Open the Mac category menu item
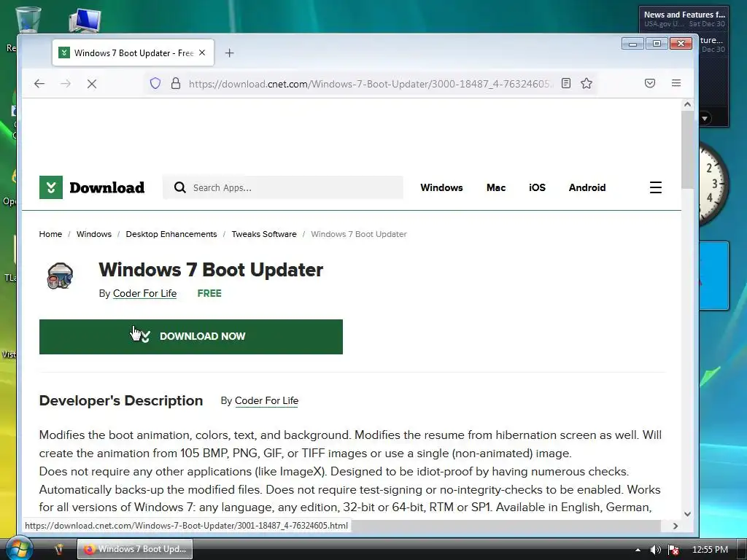The height and width of the screenshot is (560, 747). click(x=496, y=187)
